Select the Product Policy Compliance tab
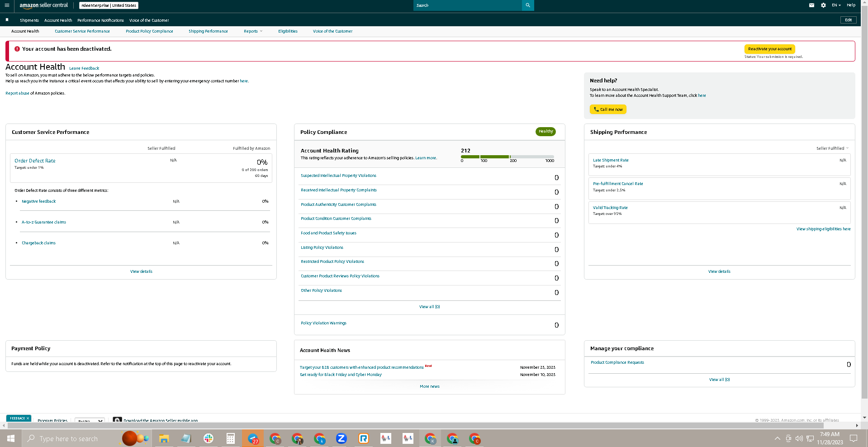This screenshot has width=868, height=447. click(149, 31)
